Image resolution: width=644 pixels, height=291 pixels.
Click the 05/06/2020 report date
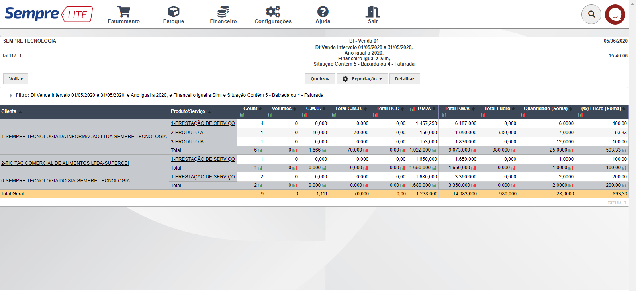click(615, 41)
